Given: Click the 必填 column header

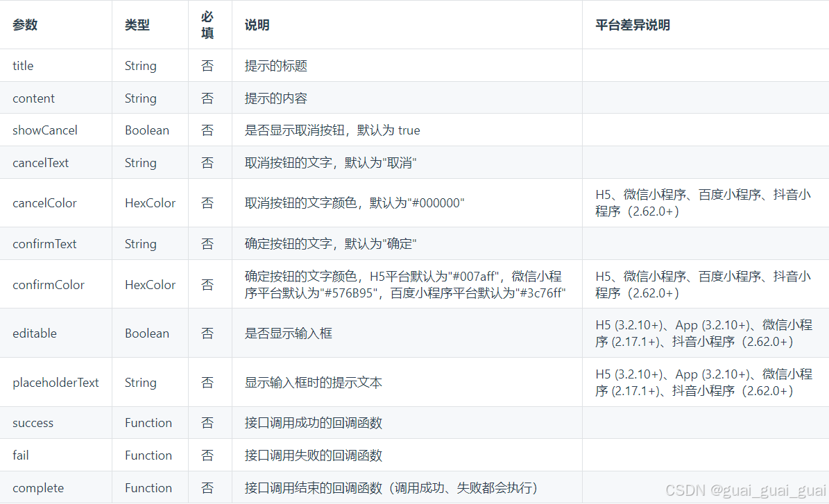Looking at the screenshot, I should (207, 25).
